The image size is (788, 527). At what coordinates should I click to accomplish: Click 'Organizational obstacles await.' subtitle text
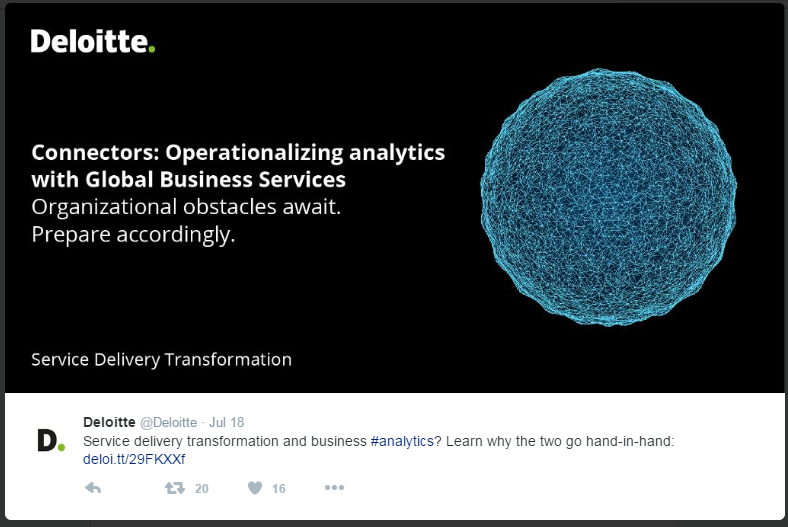[186, 207]
